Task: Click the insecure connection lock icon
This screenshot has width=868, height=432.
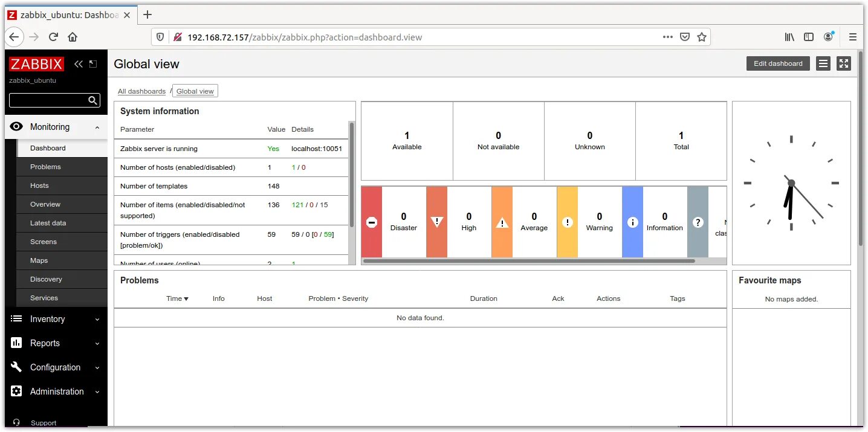Action: [x=178, y=37]
